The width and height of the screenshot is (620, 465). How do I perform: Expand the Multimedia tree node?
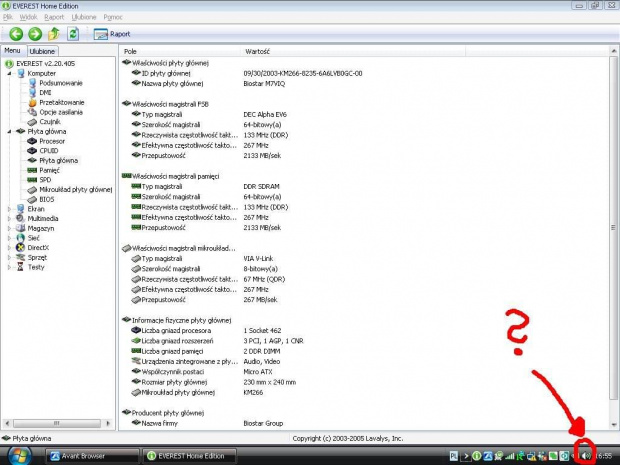point(9,218)
